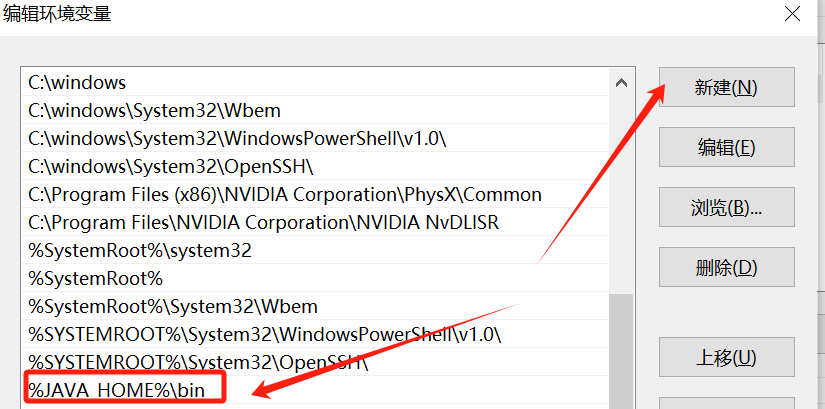Select %SYSTEMROOT%\System32\OpenSSH\ entry
Viewport: 825px width, 409px height.
[315, 362]
